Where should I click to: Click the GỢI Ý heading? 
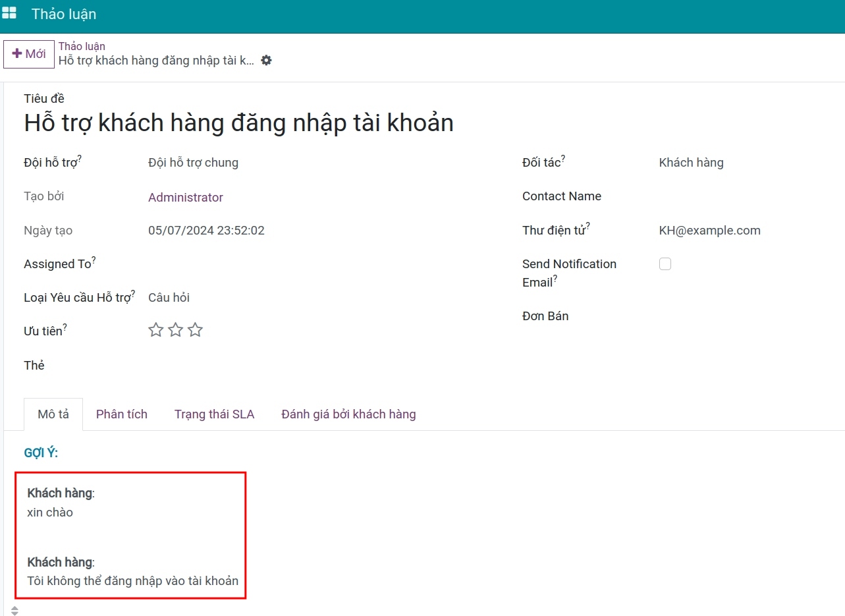pyautogui.click(x=41, y=453)
